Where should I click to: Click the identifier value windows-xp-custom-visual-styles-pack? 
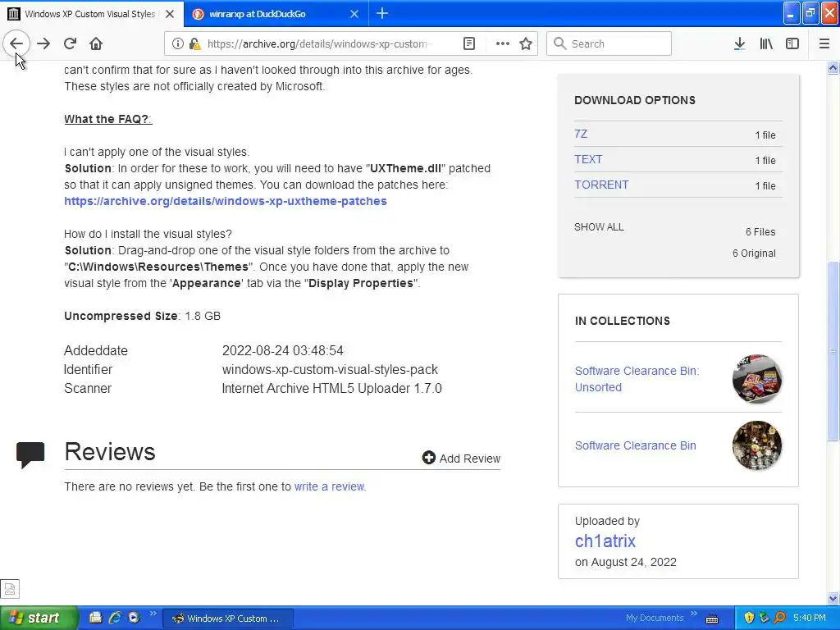[x=330, y=370]
